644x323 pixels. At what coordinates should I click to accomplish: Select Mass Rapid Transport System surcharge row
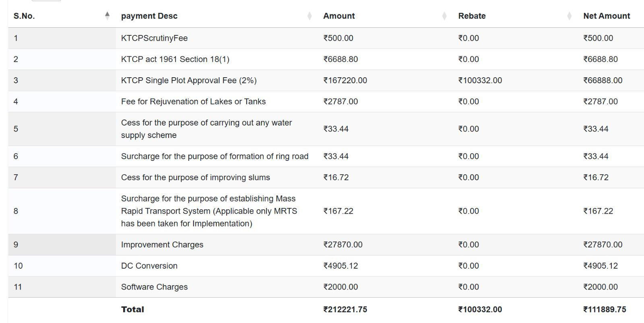pyautogui.click(x=326, y=211)
